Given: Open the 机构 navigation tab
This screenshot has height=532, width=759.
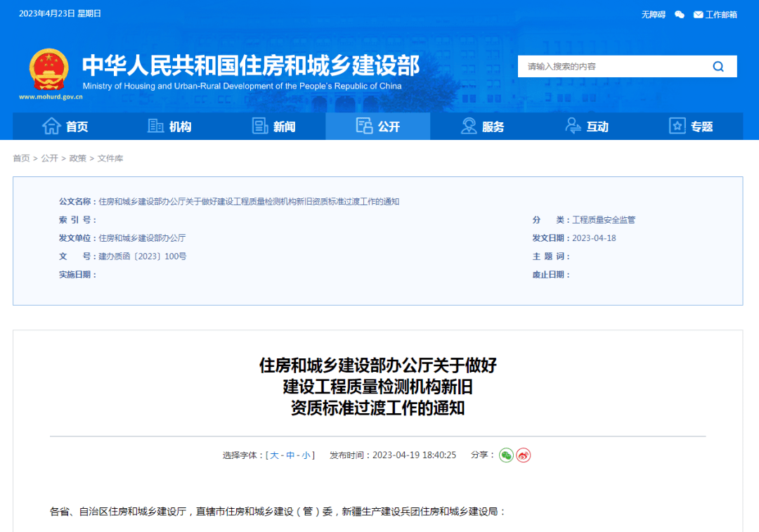Looking at the screenshot, I should (x=169, y=126).
